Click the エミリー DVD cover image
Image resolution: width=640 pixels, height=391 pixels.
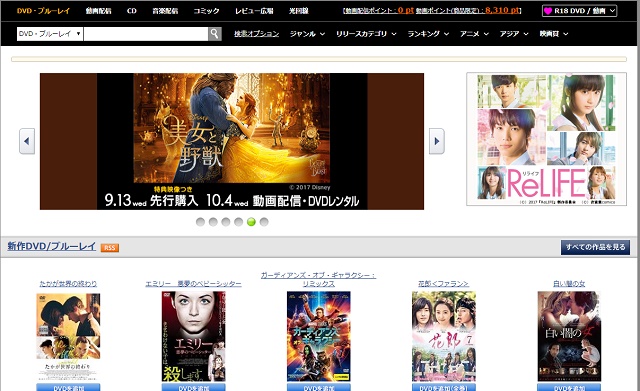(x=193, y=337)
